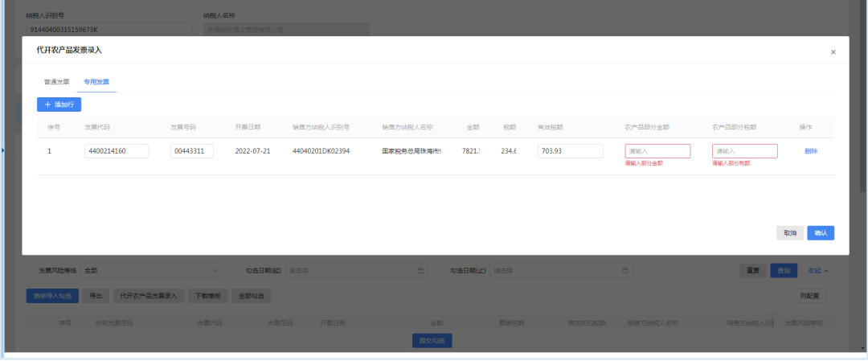Viewport: 868px width, 361px height.
Task: Click the 重置 button
Action: 753,271
